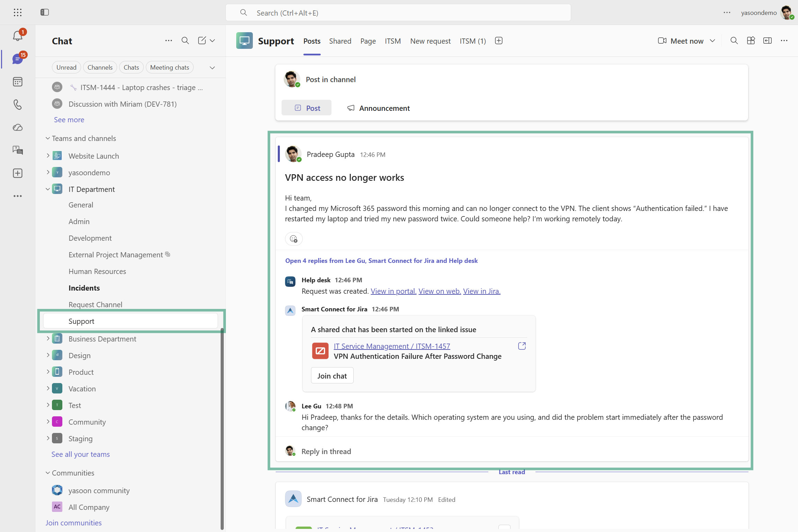Open the OneDrive cloud icon
The width and height of the screenshot is (798, 532).
click(x=18, y=127)
